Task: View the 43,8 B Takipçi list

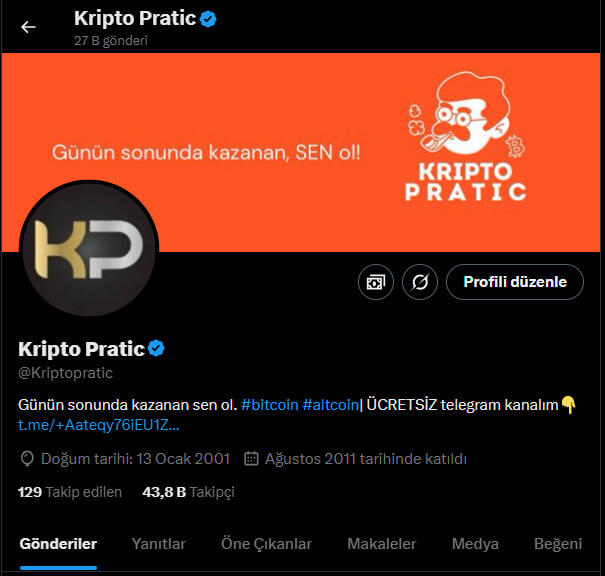Action: tap(188, 492)
